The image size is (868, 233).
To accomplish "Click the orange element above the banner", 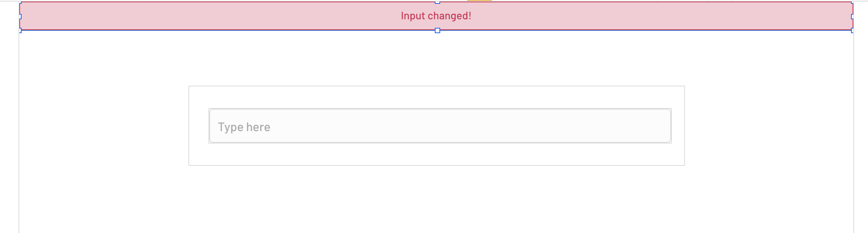I will click(480, 1).
